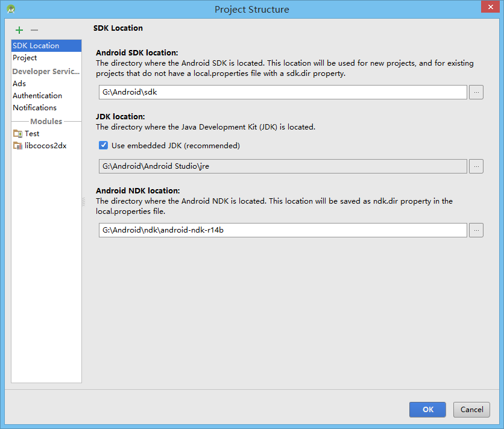Click the minus remove-module icon
The height and width of the screenshot is (429, 504).
(x=34, y=30)
